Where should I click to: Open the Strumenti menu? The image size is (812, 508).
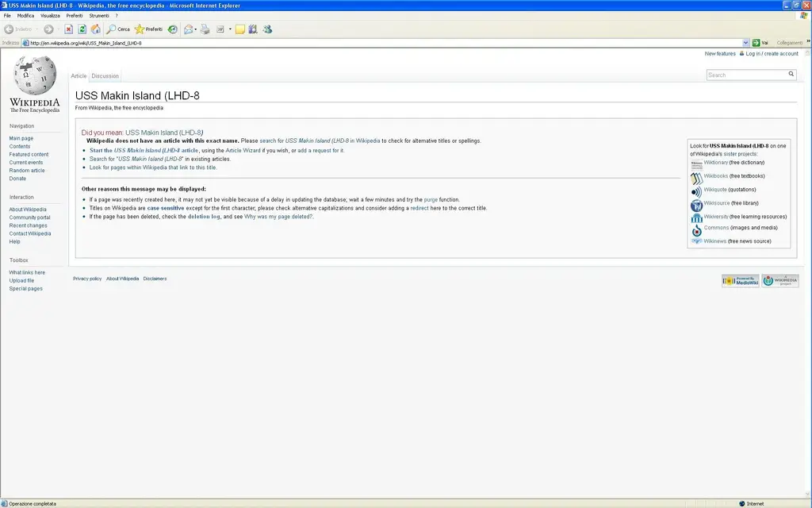[x=99, y=16]
